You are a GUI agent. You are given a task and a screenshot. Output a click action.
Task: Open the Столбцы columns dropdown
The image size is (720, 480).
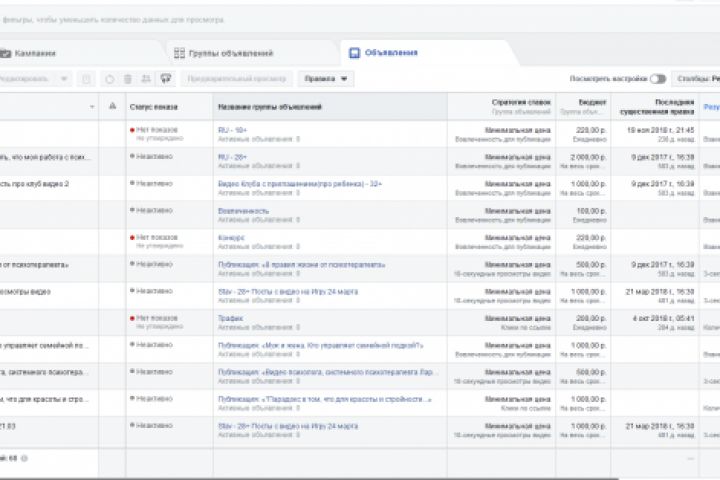(697, 78)
